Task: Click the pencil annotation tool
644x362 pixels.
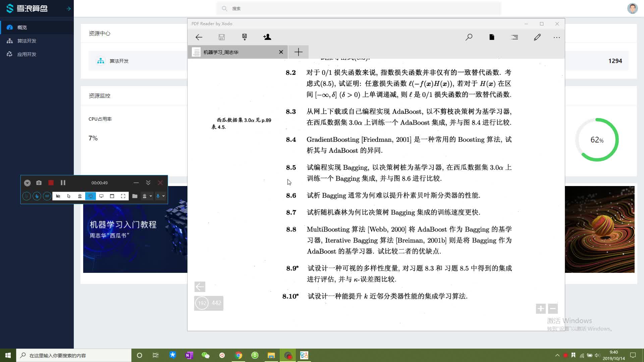Action: point(537,37)
